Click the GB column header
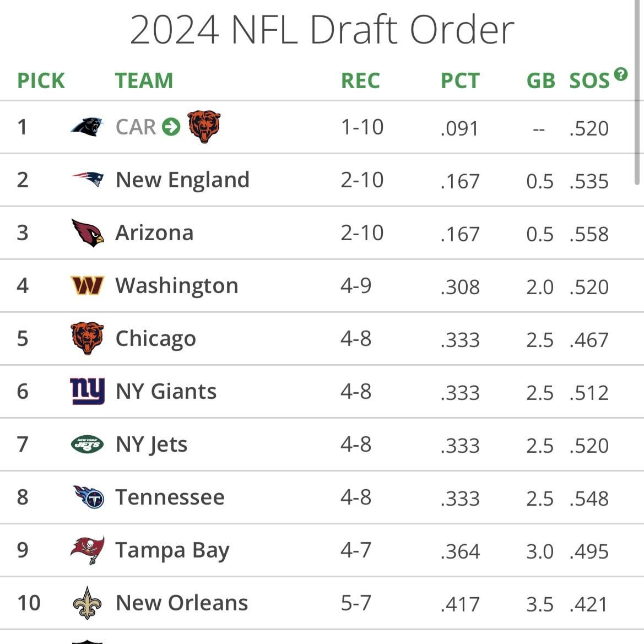Image resolution: width=644 pixels, height=644 pixels. [540, 81]
